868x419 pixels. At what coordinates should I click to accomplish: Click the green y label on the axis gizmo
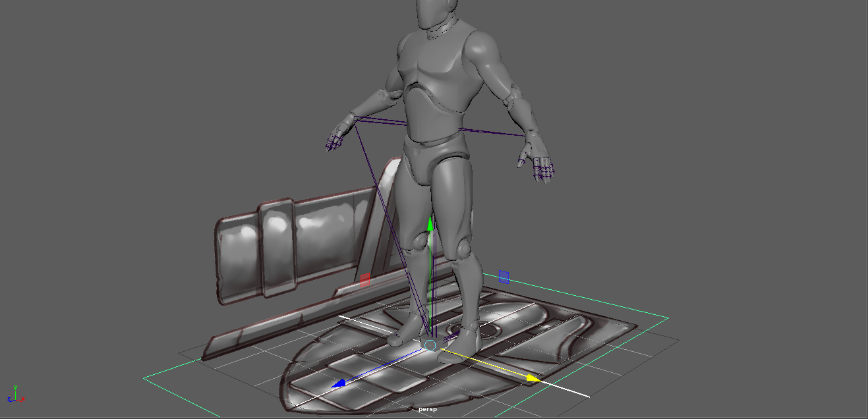coord(15,387)
